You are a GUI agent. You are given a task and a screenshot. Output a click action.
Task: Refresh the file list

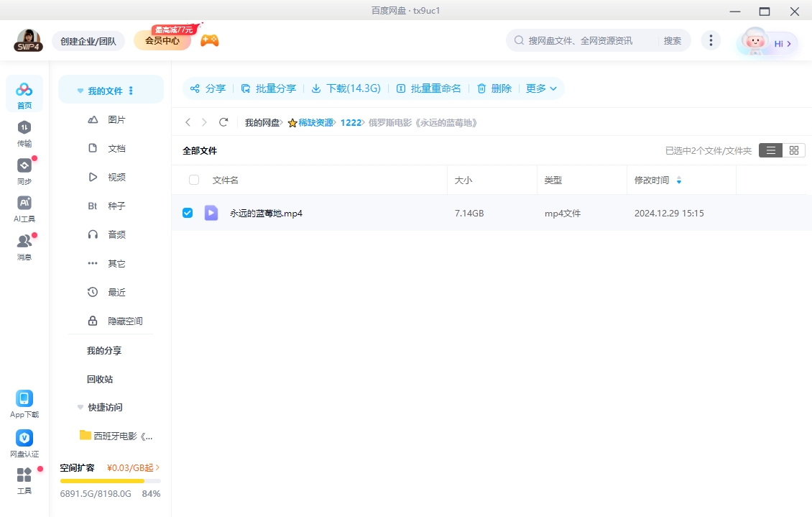[223, 122]
